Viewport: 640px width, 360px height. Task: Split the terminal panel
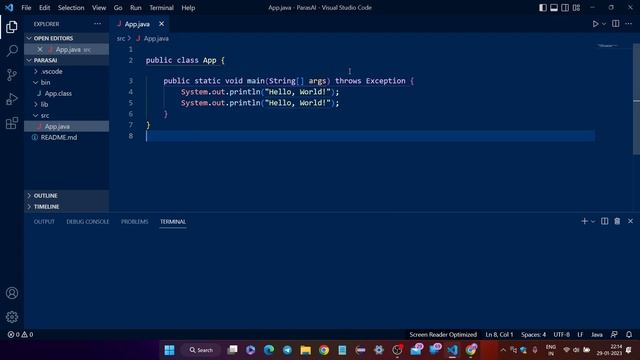pos(604,221)
